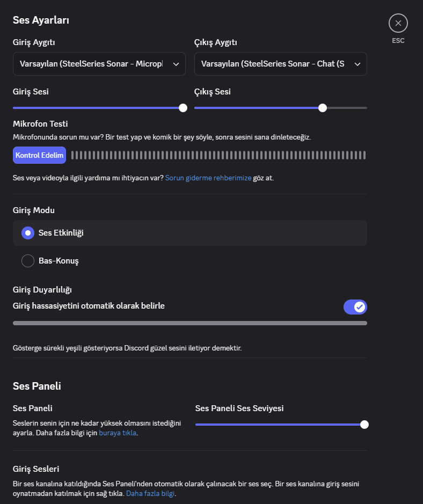Click the ESC close circle icon
The image size is (423, 504).
point(398,23)
